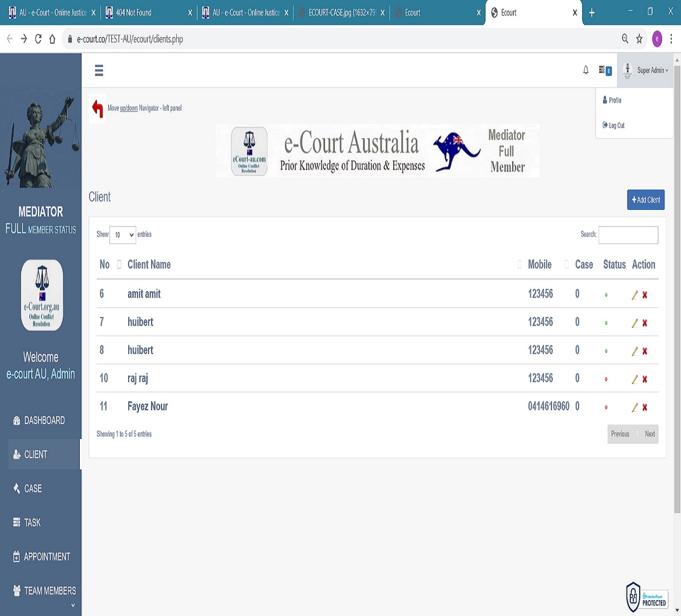This screenshot has height=616, width=681.
Task: Open Dashboard from the sidebar
Action: tap(44, 421)
